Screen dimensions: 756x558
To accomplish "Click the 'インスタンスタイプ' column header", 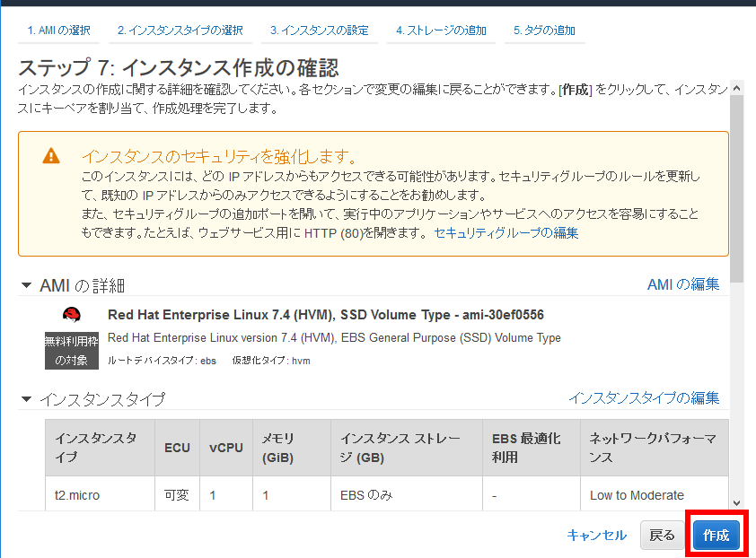I will [x=100, y=448].
